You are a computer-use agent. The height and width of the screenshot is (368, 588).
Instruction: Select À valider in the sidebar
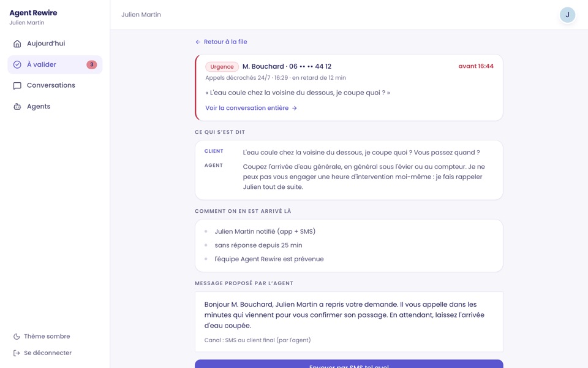(55, 64)
